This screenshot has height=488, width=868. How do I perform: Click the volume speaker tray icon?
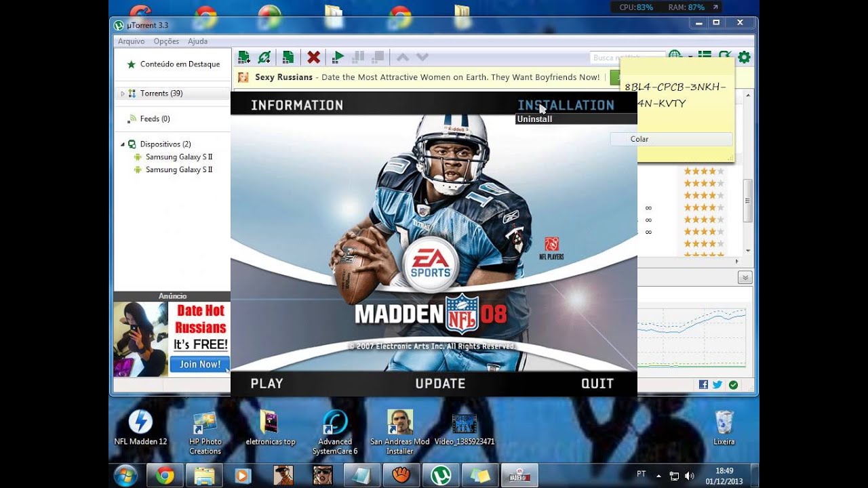[x=690, y=476]
